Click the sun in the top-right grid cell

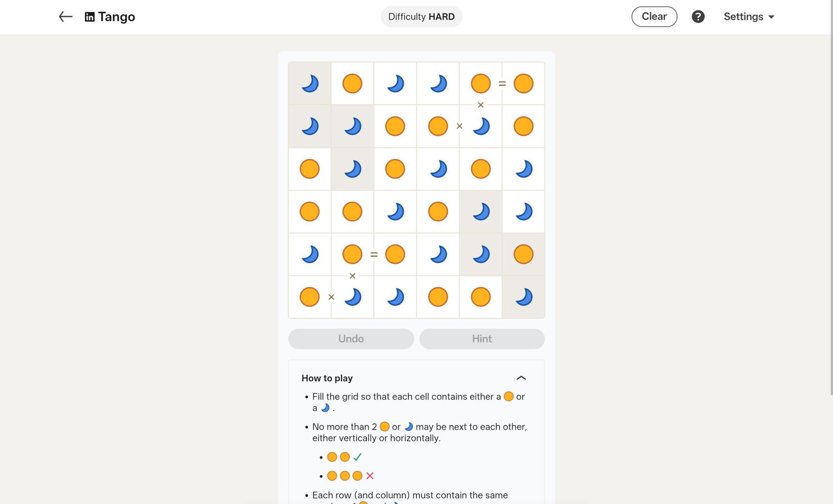523,84
